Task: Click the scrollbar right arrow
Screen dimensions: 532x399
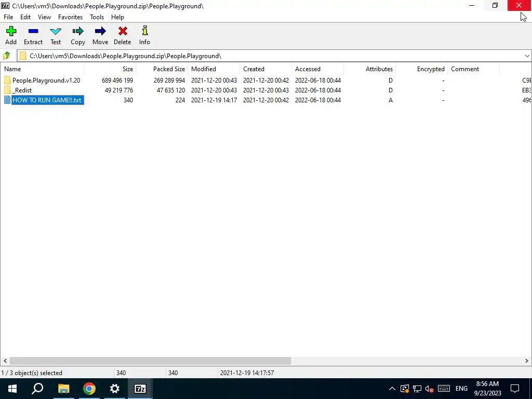Action: 527,361
